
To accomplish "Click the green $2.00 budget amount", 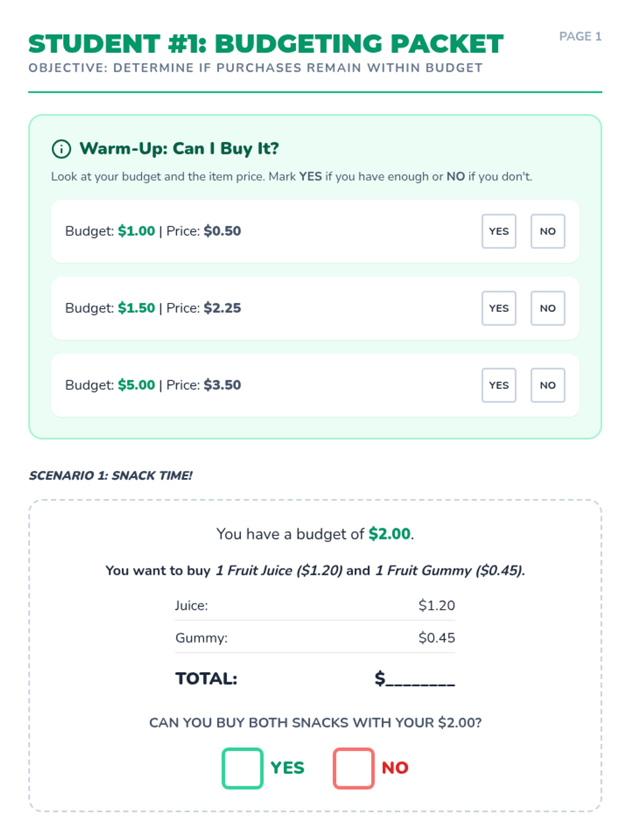I will 389,534.
